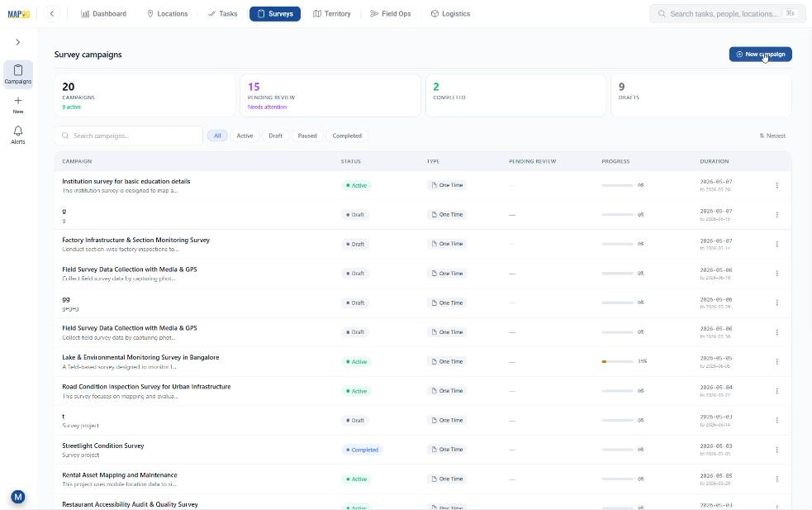
Task: Select the Draft filter chip
Action: tap(276, 136)
